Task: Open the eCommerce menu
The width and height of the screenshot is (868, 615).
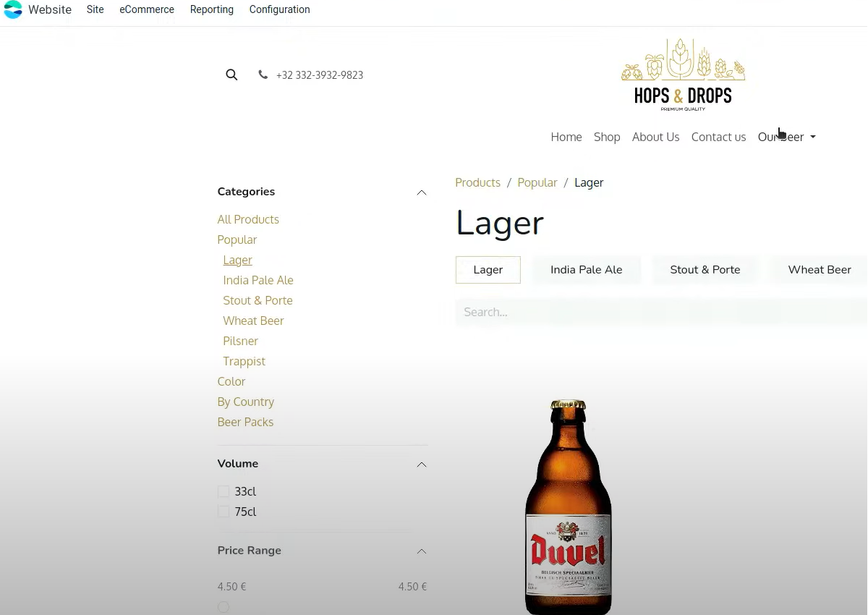Action: 147,9
